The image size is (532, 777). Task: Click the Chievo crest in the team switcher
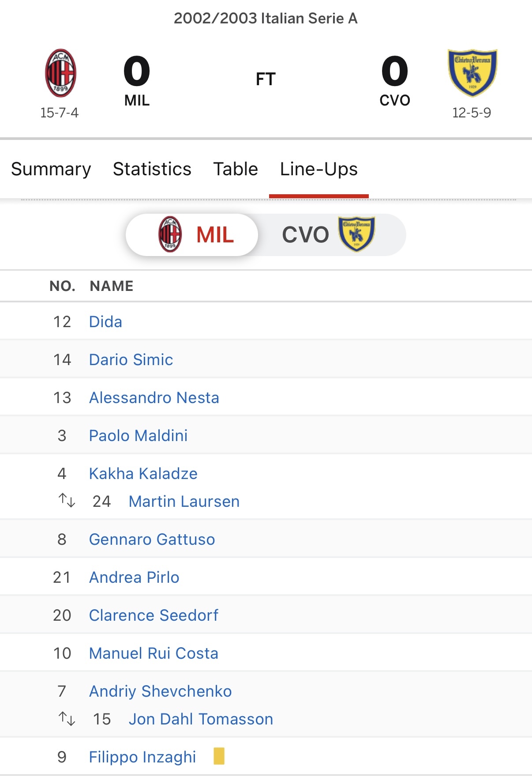coord(356,234)
